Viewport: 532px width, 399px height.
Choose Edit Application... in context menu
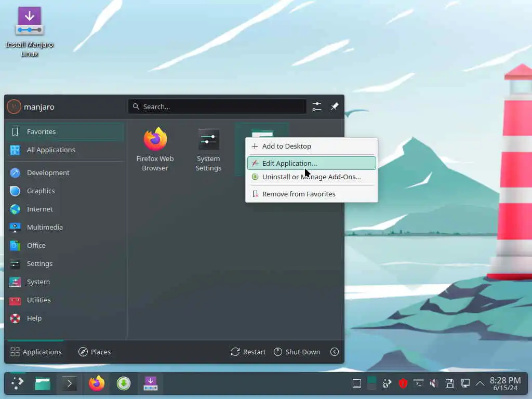tap(312, 163)
